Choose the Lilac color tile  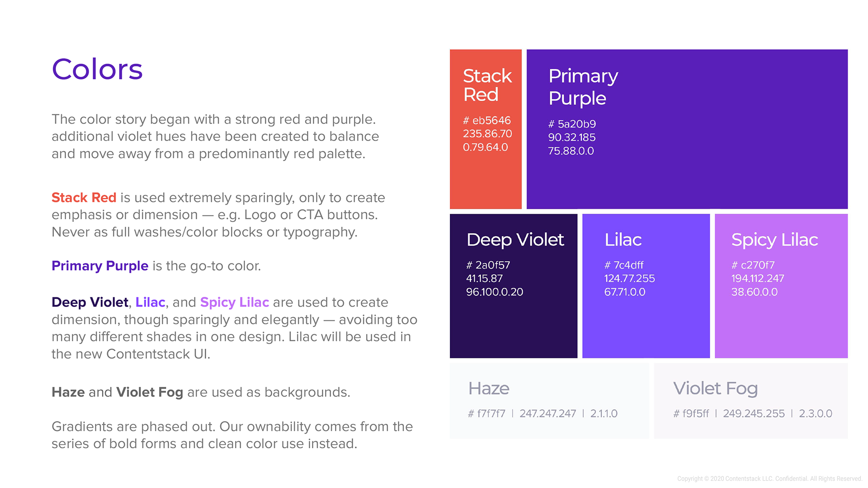646,286
